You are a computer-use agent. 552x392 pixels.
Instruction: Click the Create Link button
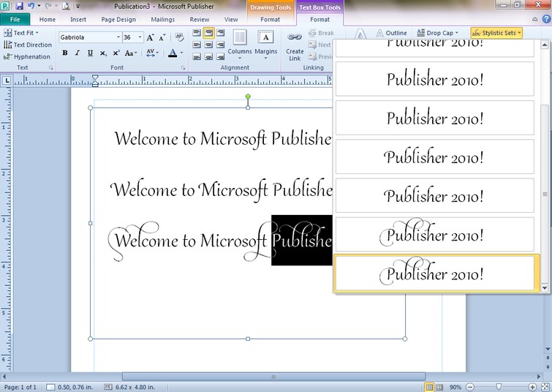click(x=295, y=46)
